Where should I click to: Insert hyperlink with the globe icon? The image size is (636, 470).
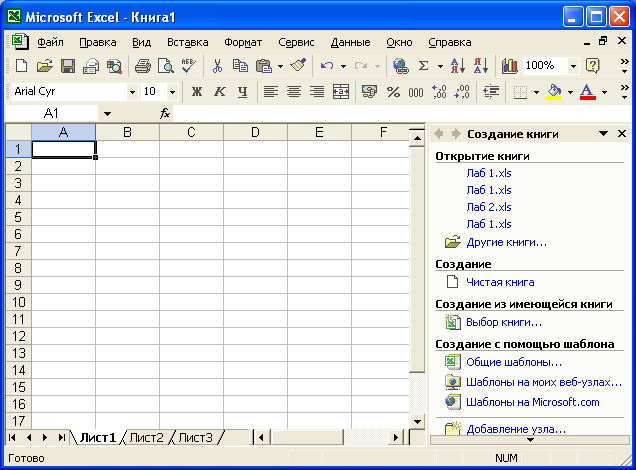click(x=400, y=65)
